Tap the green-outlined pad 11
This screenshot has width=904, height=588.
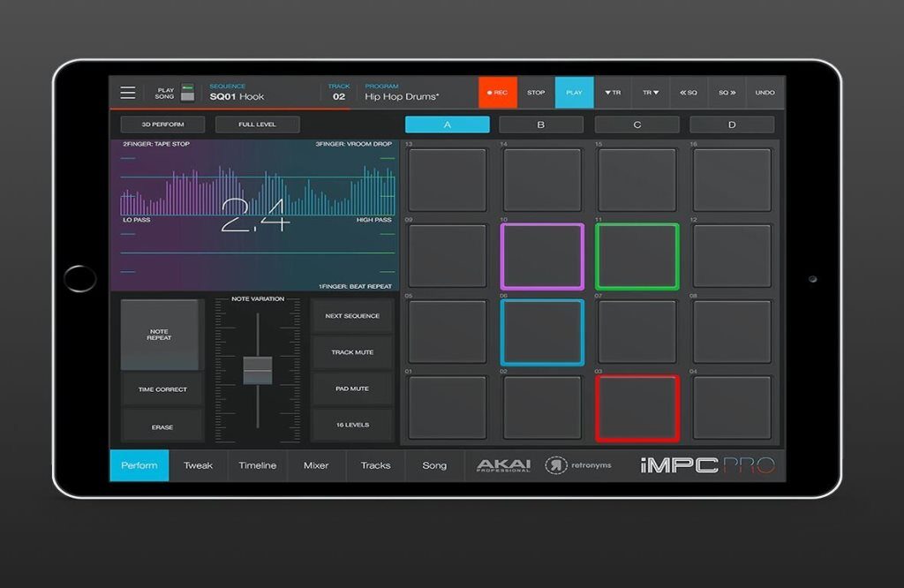click(637, 257)
